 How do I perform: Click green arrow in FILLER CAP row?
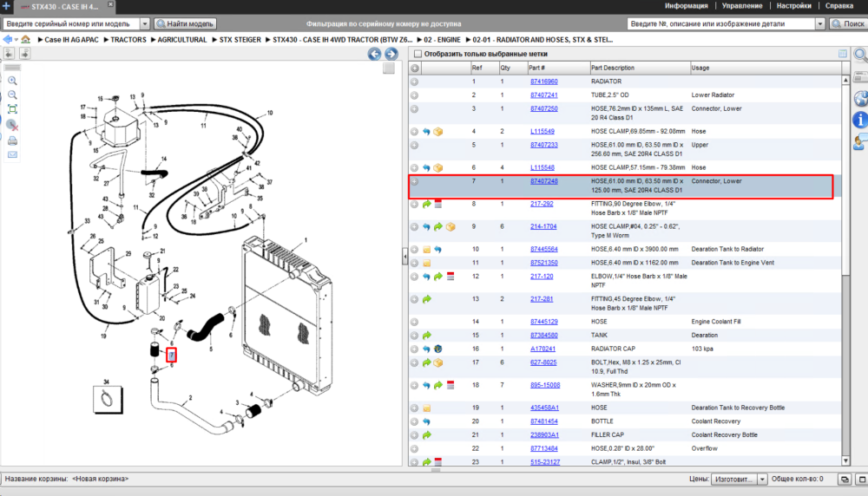[x=427, y=435]
